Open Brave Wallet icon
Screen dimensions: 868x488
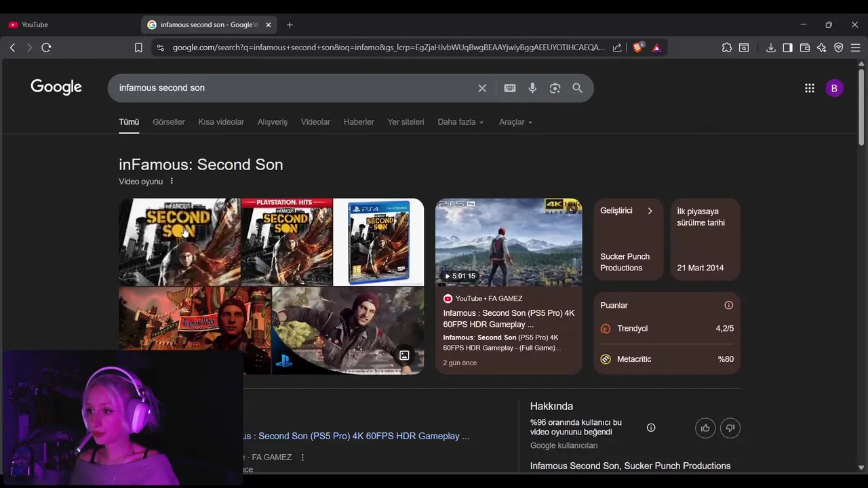click(805, 47)
